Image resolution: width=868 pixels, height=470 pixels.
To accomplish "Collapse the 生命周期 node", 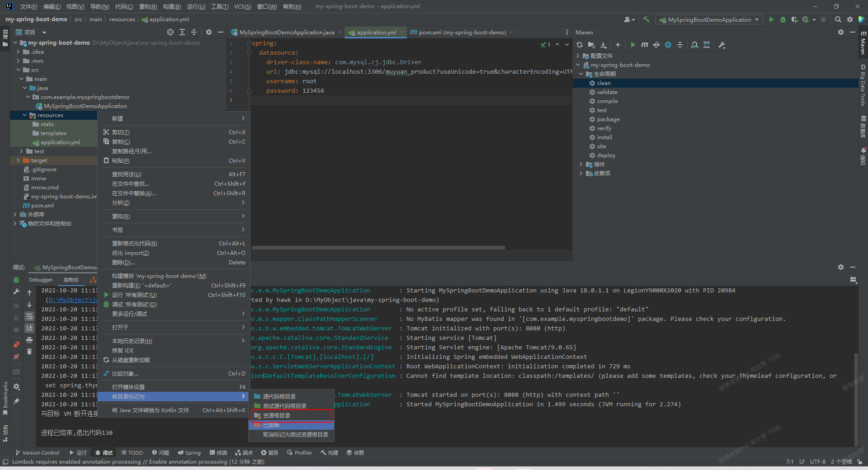I will point(581,74).
